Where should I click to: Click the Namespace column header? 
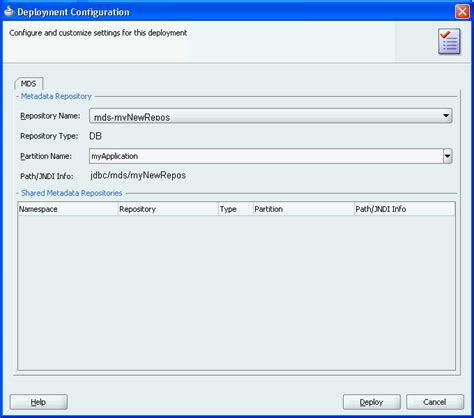pos(68,209)
